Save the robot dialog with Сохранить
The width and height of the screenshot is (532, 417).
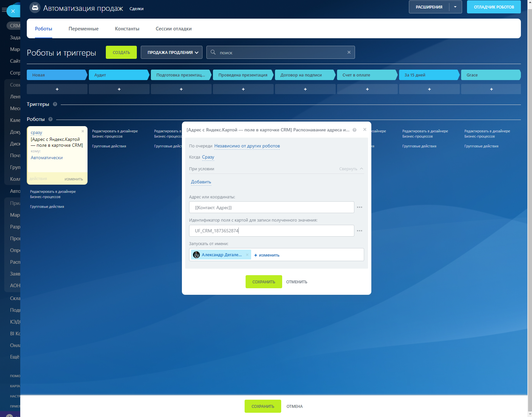coord(264,282)
